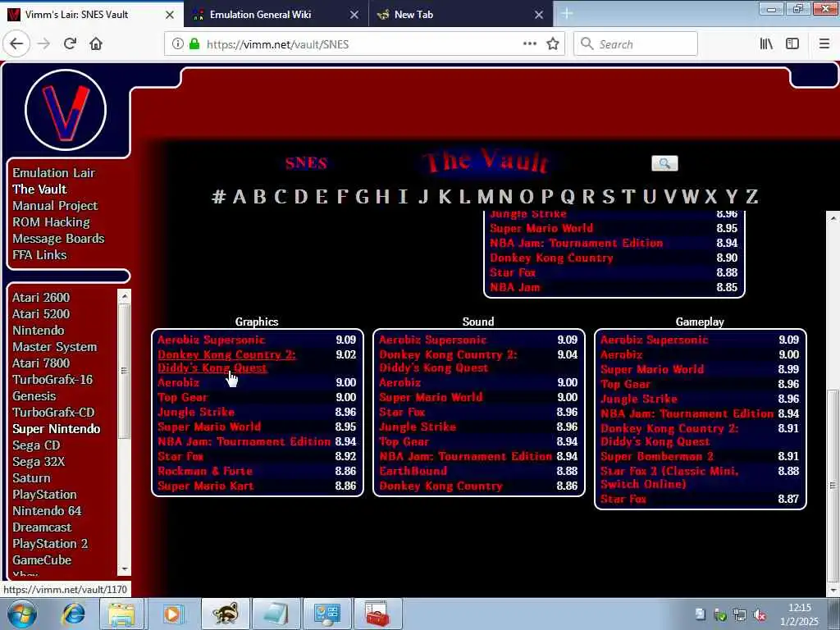
Task: Click the page vertical scrollbar thumb
Action: 833,484
